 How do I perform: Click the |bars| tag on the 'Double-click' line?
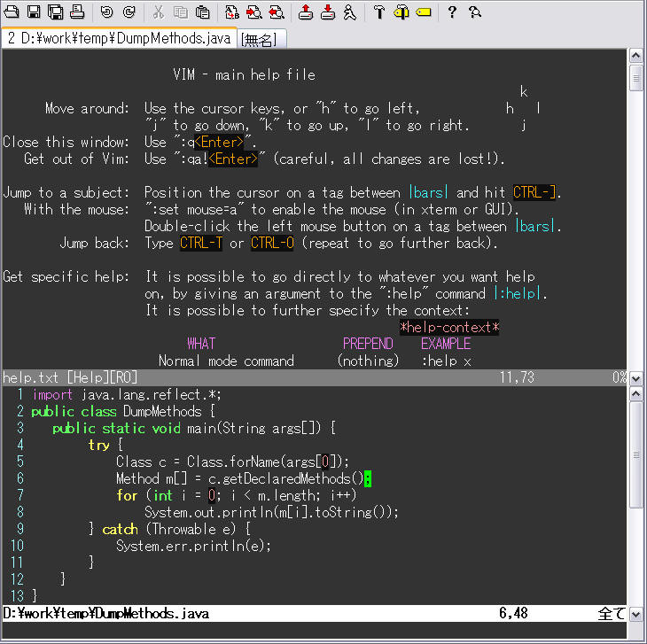click(x=534, y=227)
